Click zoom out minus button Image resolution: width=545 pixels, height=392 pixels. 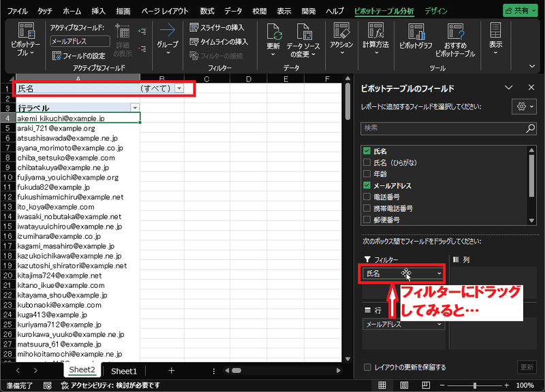(442, 385)
